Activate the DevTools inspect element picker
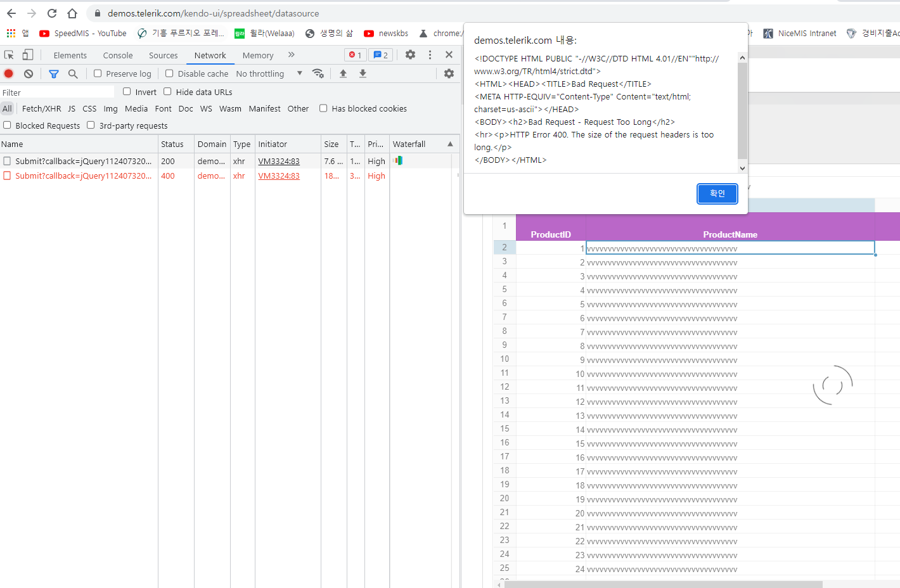The image size is (900, 588). [x=9, y=55]
